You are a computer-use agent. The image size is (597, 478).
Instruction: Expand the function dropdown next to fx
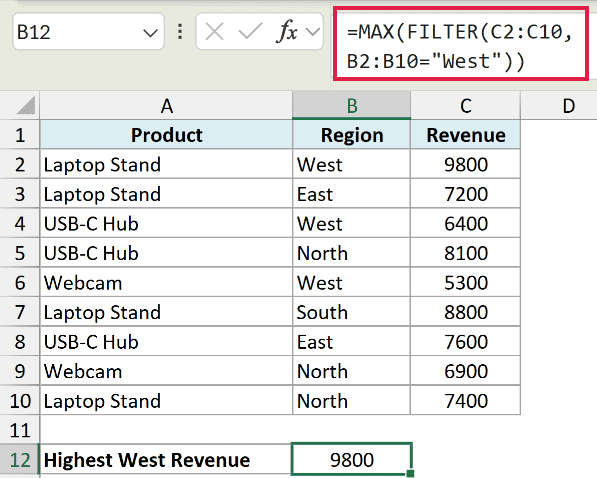(313, 32)
